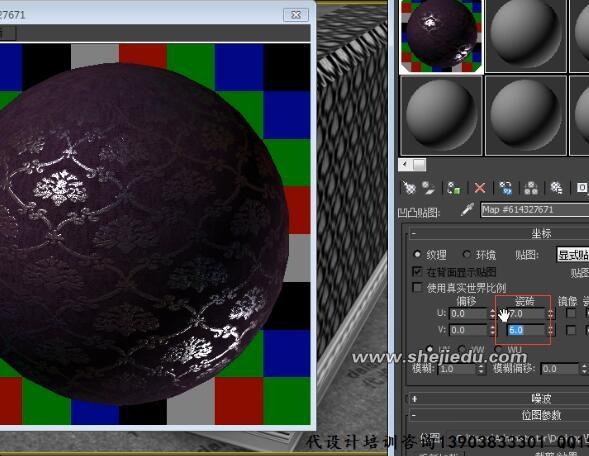Click the sample slots horizontal scrollbar thumb
The width and height of the screenshot is (589, 456).
point(419,164)
